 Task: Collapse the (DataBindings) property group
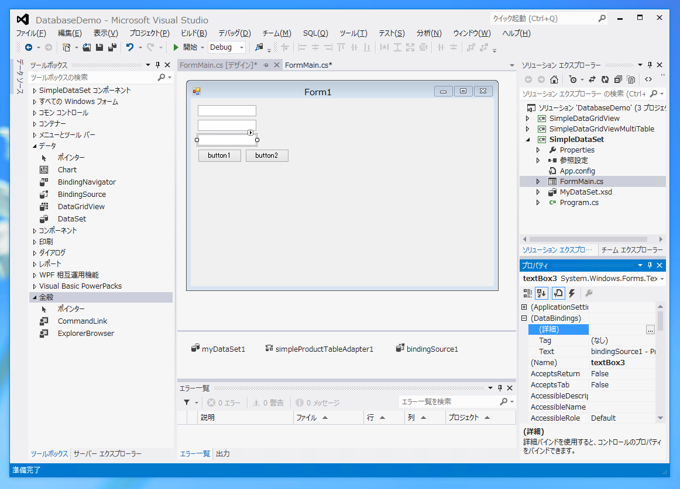[x=524, y=318]
